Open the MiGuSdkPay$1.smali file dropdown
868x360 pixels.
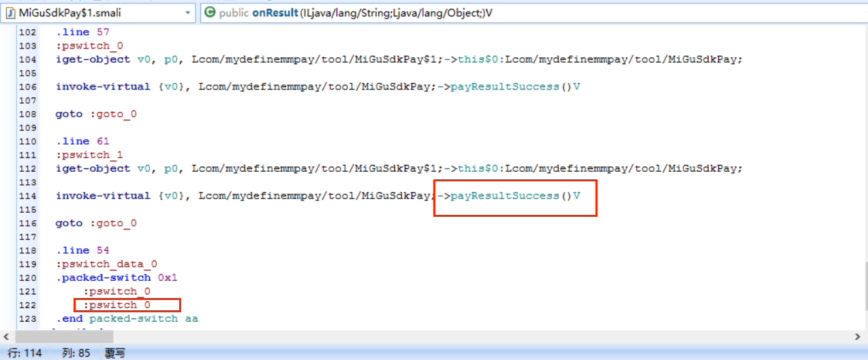tap(188, 12)
